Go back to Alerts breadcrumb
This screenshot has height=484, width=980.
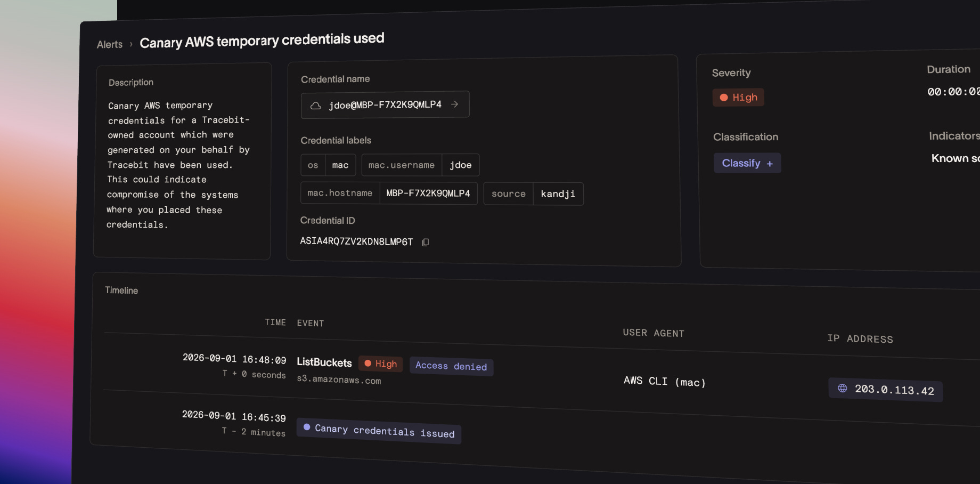coord(110,45)
